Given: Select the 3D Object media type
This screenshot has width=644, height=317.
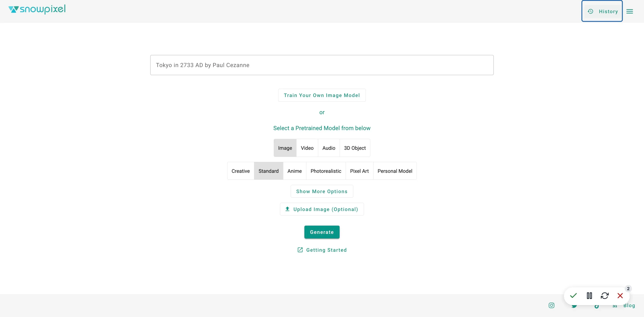Looking at the screenshot, I should point(355,148).
